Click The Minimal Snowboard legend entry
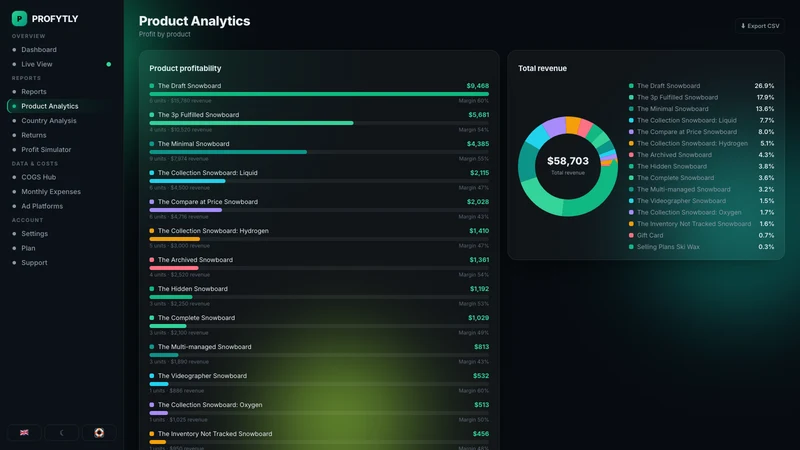The height and width of the screenshot is (450, 800). [x=702, y=109]
